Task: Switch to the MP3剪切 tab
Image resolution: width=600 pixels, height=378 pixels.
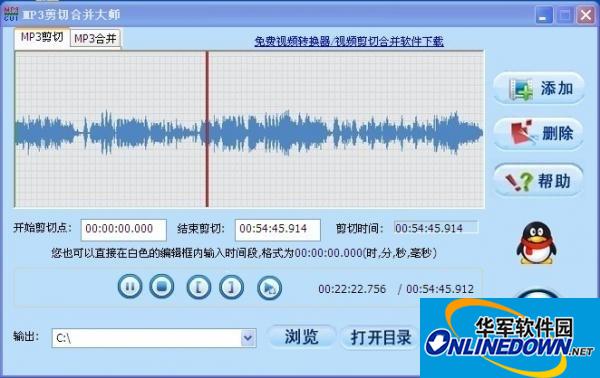Action: click(42, 37)
